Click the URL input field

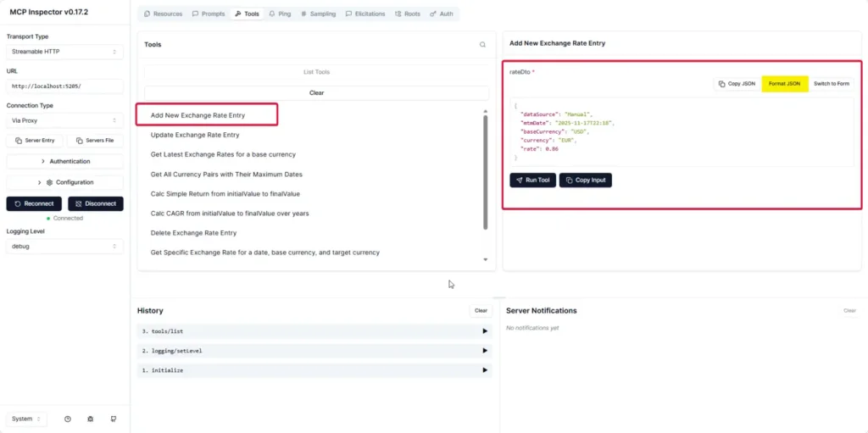(x=65, y=86)
